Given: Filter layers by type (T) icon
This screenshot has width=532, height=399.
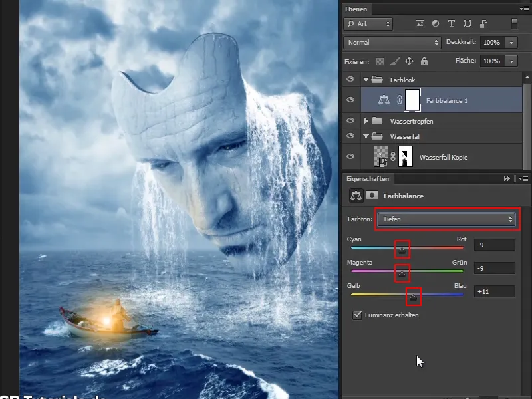Looking at the screenshot, I should 452,23.
